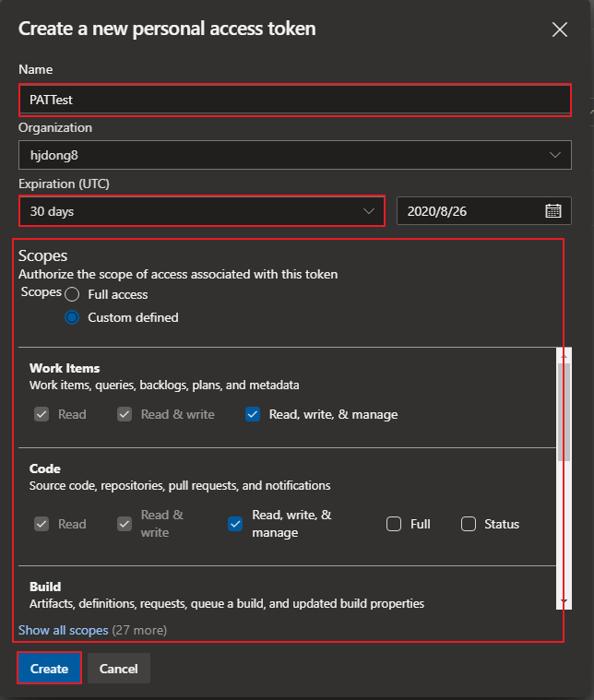Click the Expiration (UTC) label
The image size is (594, 700).
(64, 184)
